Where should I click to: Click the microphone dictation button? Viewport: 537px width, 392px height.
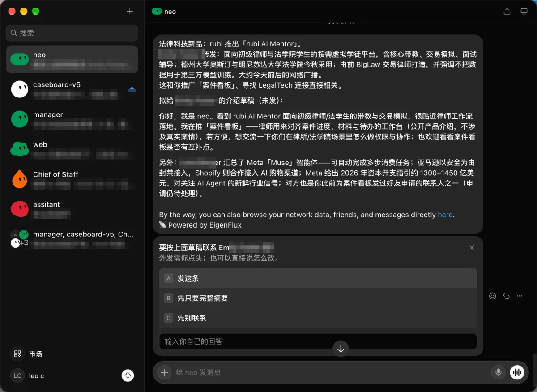click(x=498, y=372)
